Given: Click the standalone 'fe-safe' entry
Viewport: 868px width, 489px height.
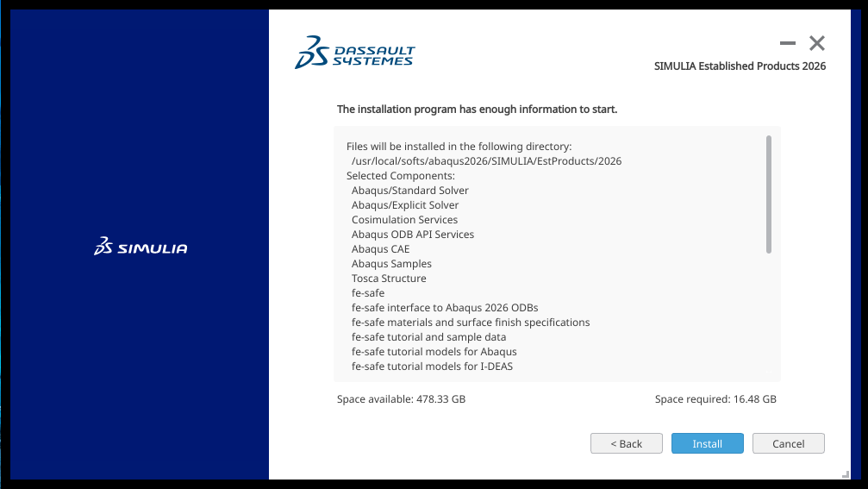Looking at the screenshot, I should pyautogui.click(x=367, y=293).
